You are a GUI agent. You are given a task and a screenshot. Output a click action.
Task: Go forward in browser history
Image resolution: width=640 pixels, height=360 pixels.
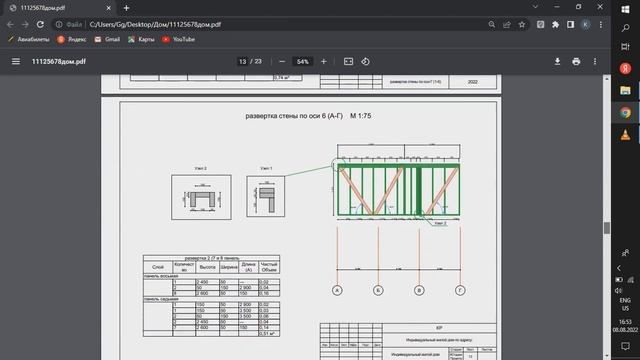(x=25, y=24)
